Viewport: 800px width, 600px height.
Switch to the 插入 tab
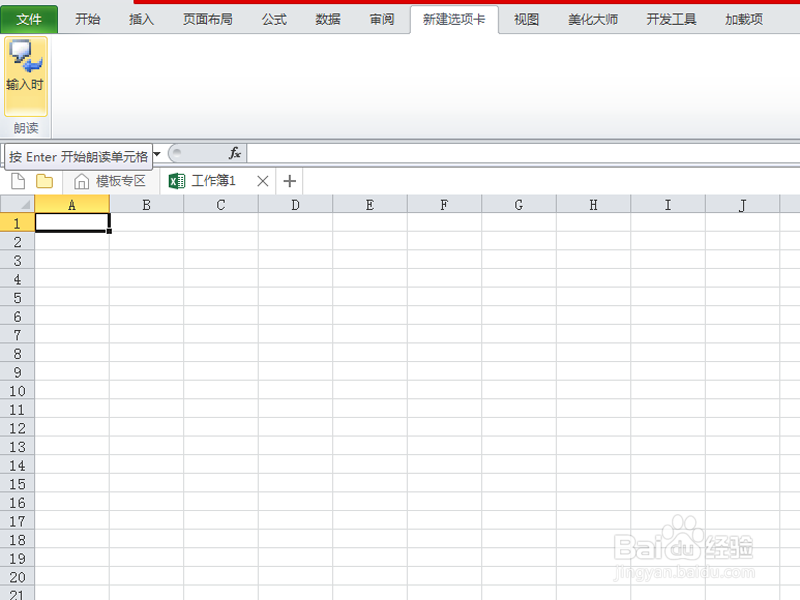[141, 19]
